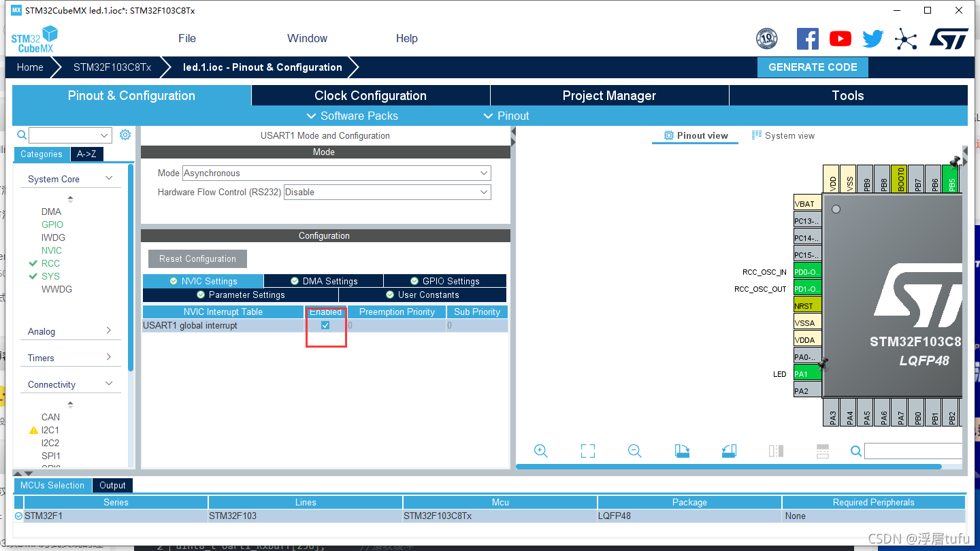Open the DMA Settings tab
This screenshot has width=980, height=551.
coord(323,281)
